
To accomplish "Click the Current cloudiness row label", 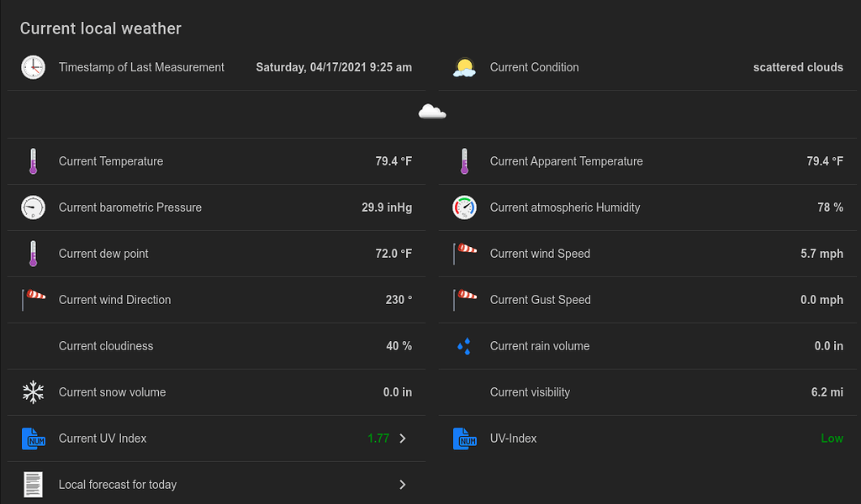I will (x=106, y=346).
